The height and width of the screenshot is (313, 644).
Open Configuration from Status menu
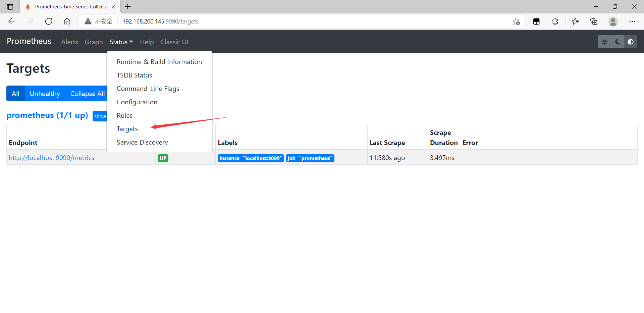159,102
